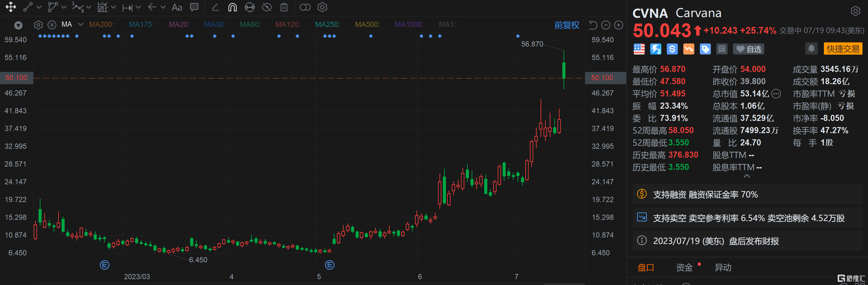Open MA indicator settings gear

[x=38, y=24]
